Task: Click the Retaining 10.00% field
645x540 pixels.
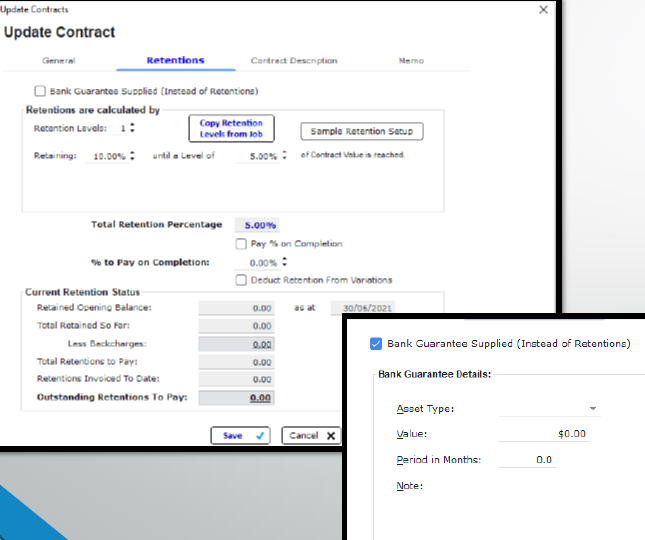Action: [107, 156]
